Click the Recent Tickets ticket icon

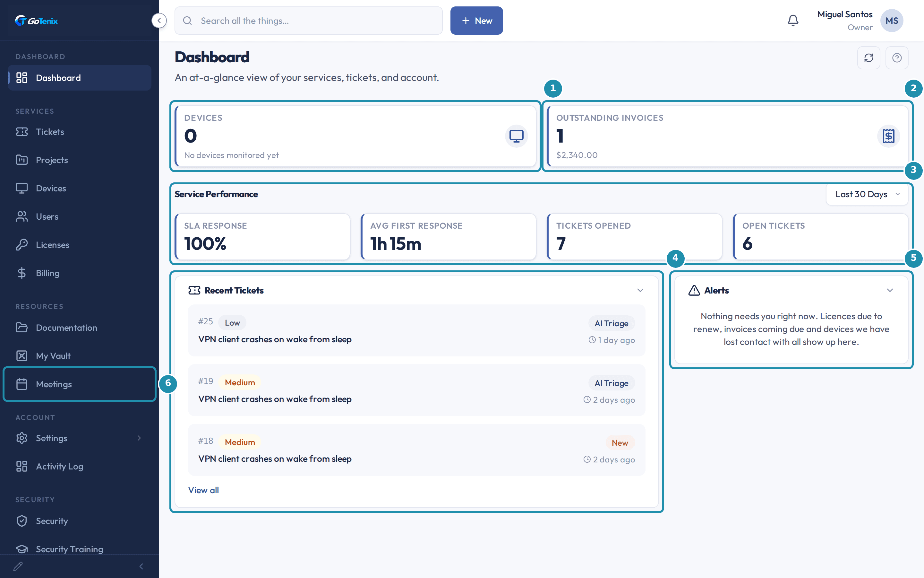tap(194, 290)
